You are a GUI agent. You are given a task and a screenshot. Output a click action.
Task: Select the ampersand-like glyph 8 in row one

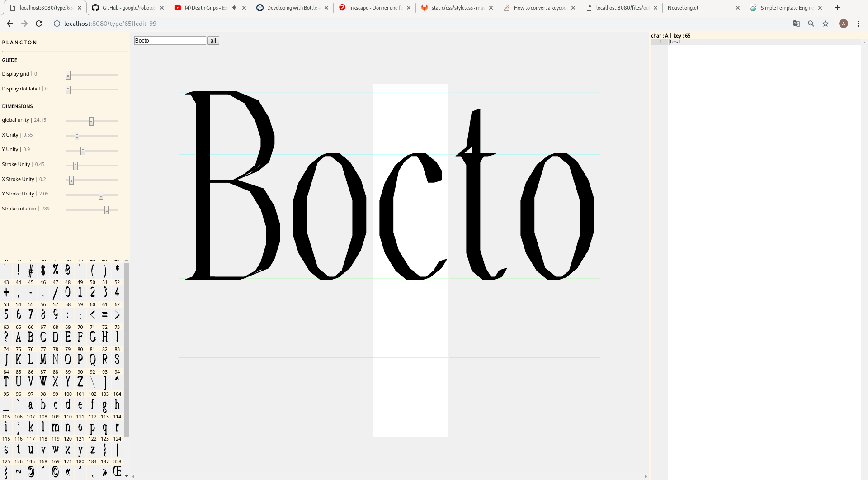68,270
